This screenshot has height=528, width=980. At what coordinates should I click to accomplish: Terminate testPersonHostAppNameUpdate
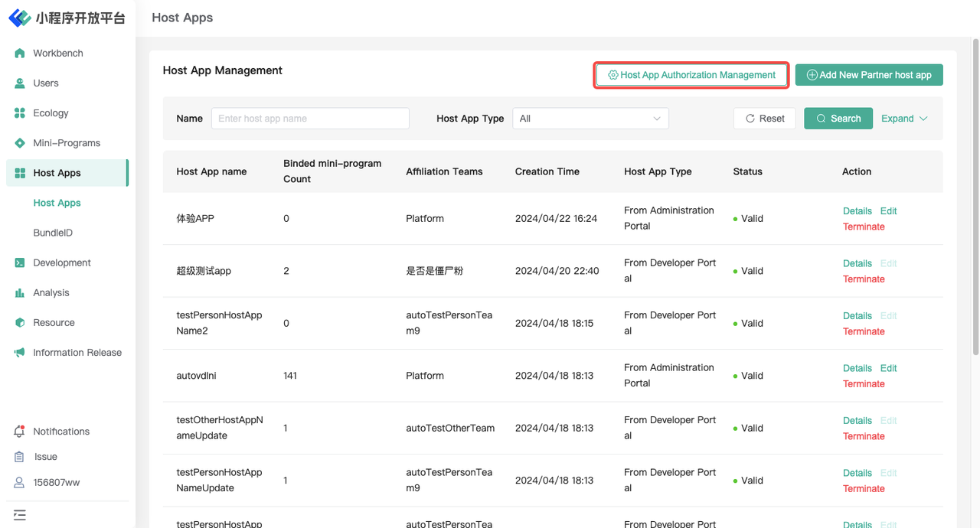[864, 489]
